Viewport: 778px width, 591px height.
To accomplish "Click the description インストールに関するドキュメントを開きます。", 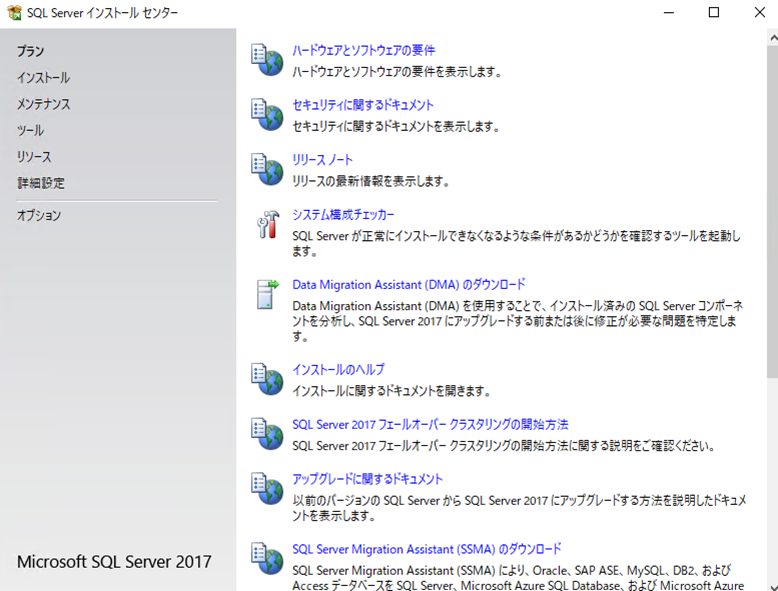I will pos(391,391).
